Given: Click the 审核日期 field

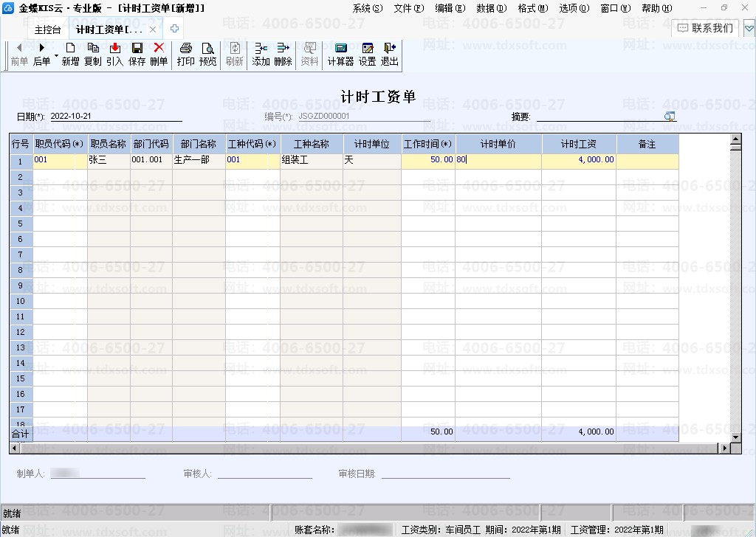Looking at the screenshot, I should (445, 474).
